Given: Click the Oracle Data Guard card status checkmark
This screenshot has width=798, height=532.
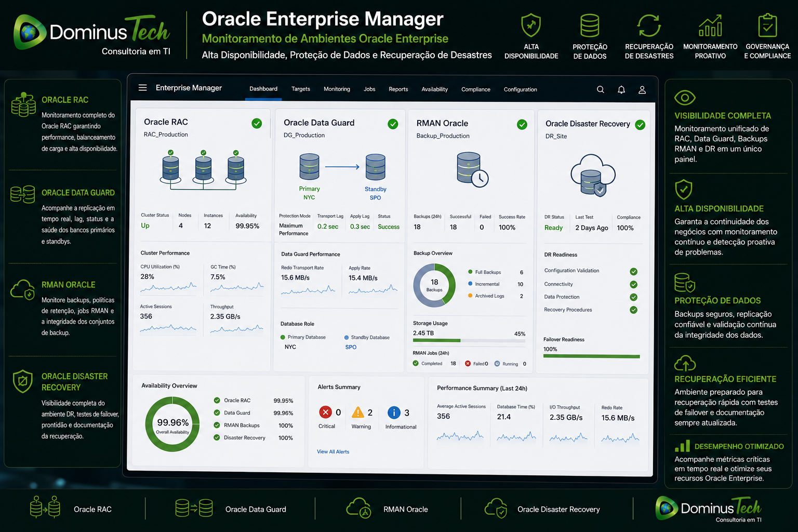Looking at the screenshot, I should [x=393, y=124].
